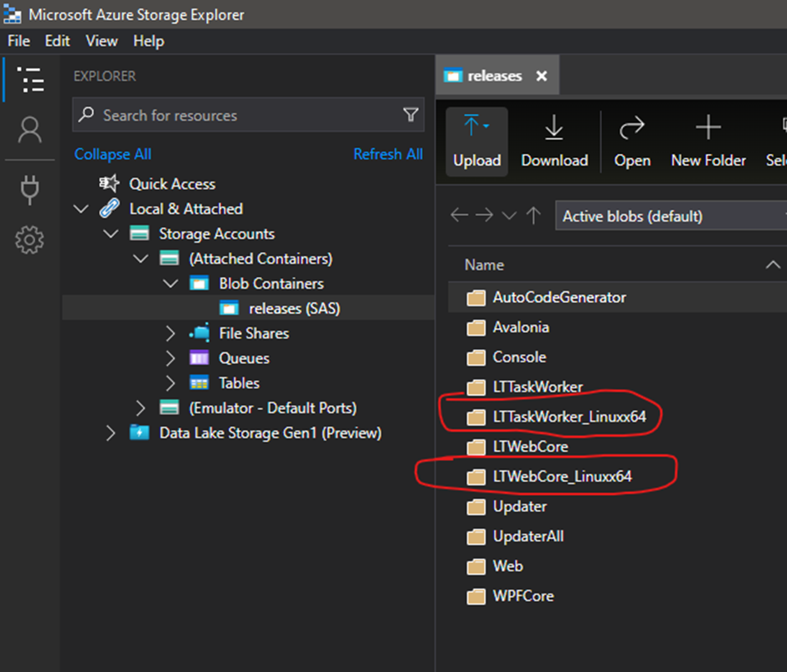Click the Open toolbar button
Image resolution: width=787 pixels, height=672 pixels.
click(x=632, y=141)
